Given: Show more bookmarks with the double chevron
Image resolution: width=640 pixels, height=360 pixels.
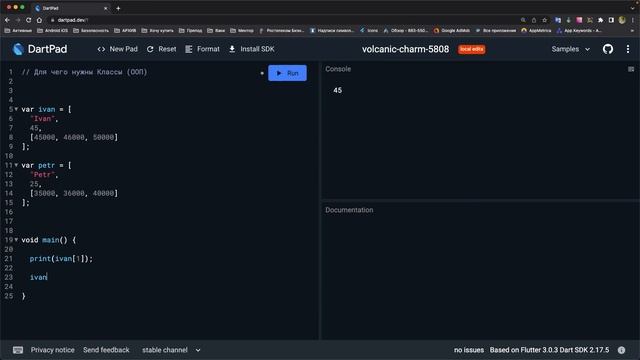Looking at the screenshot, I should (633, 31).
